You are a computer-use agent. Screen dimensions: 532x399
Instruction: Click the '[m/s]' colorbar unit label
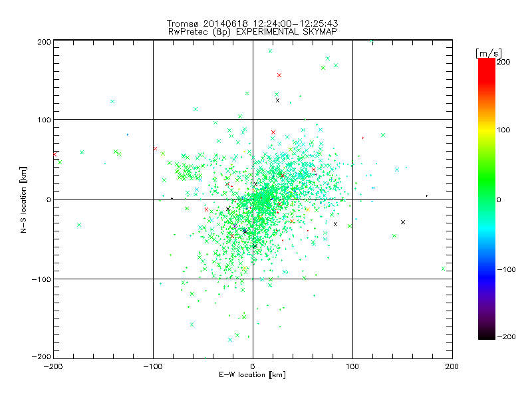(x=489, y=53)
